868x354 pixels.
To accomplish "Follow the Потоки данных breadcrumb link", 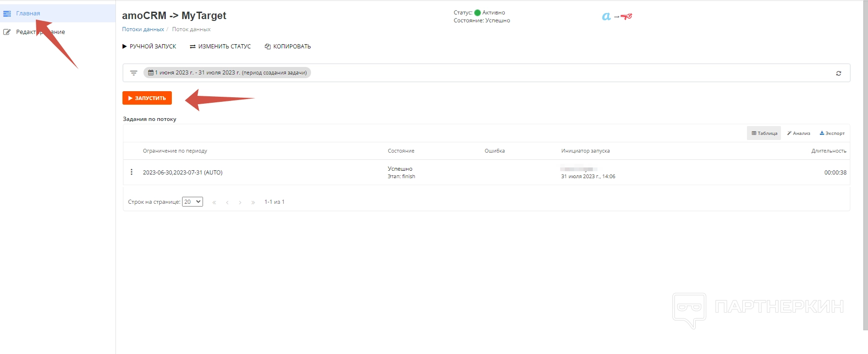I will click(143, 29).
